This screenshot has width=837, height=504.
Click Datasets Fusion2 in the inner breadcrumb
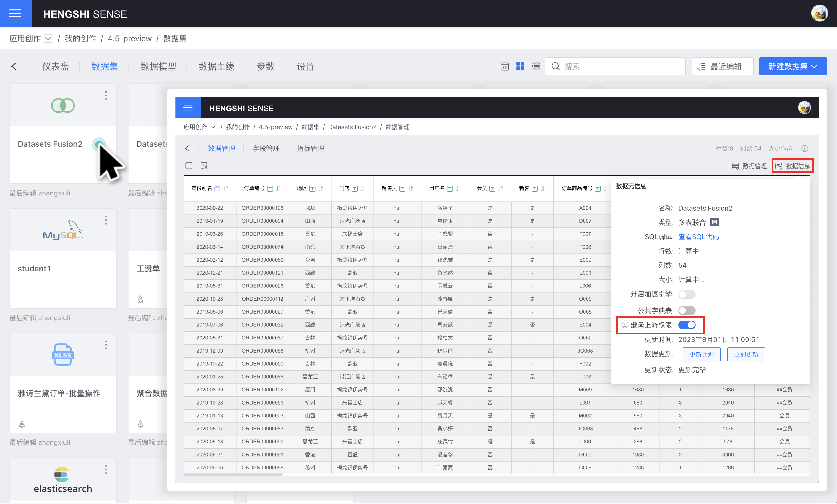click(352, 127)
